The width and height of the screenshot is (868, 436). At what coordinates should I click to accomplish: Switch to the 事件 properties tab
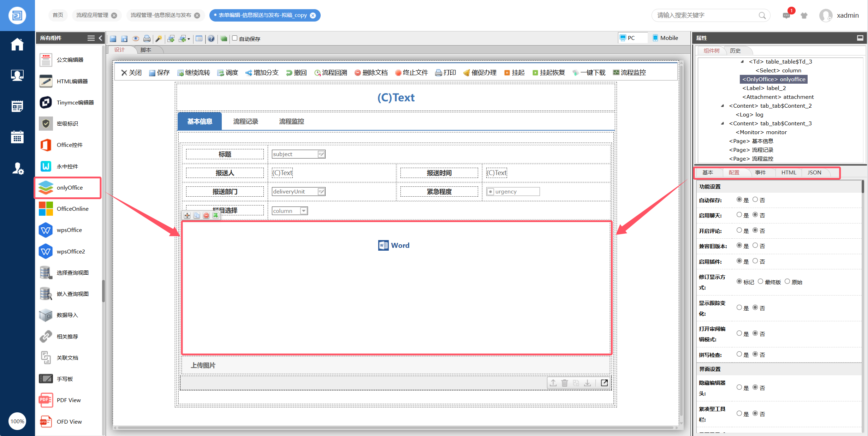coord(760,172)
